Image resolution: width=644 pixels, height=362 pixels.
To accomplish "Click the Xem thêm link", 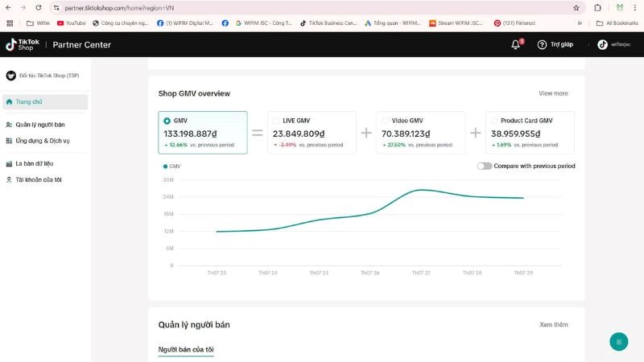I will 553,325.
